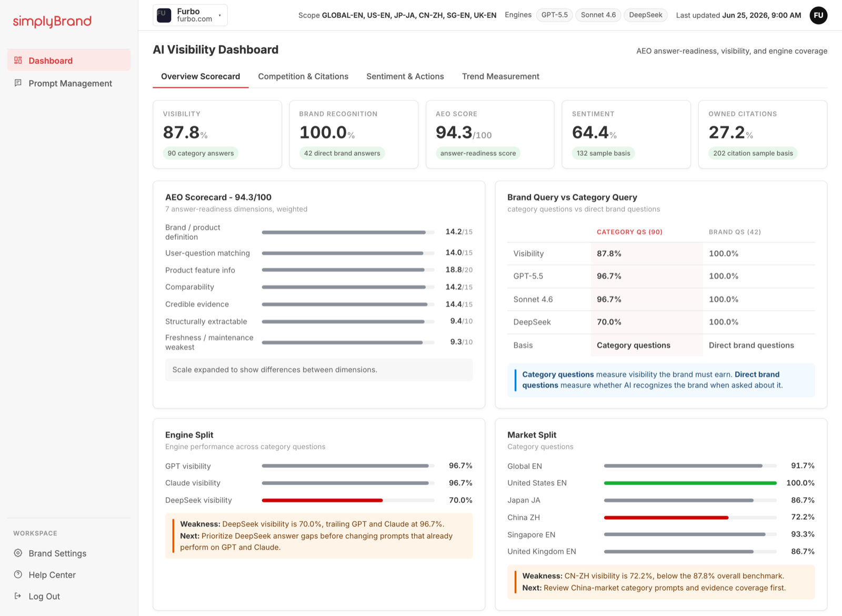Viewport: 842px width, 616px height.
Task: Click the DeepSeek 70.0% table cell
Action: 646,322
